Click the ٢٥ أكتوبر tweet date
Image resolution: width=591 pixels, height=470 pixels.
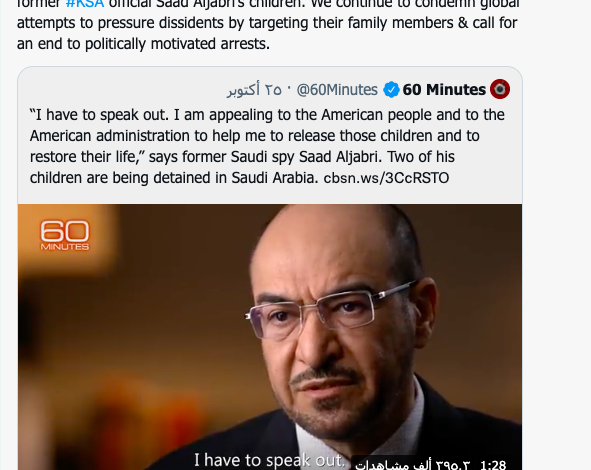[x=254, y=90]
